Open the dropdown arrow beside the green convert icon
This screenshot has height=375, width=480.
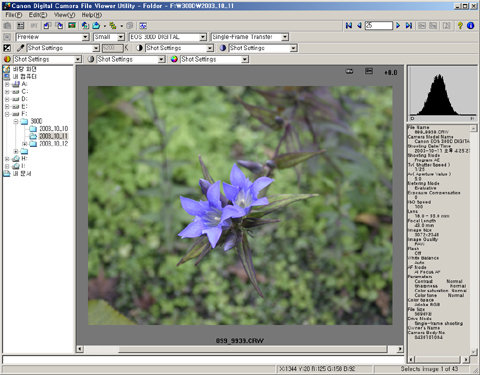[121, 26]
